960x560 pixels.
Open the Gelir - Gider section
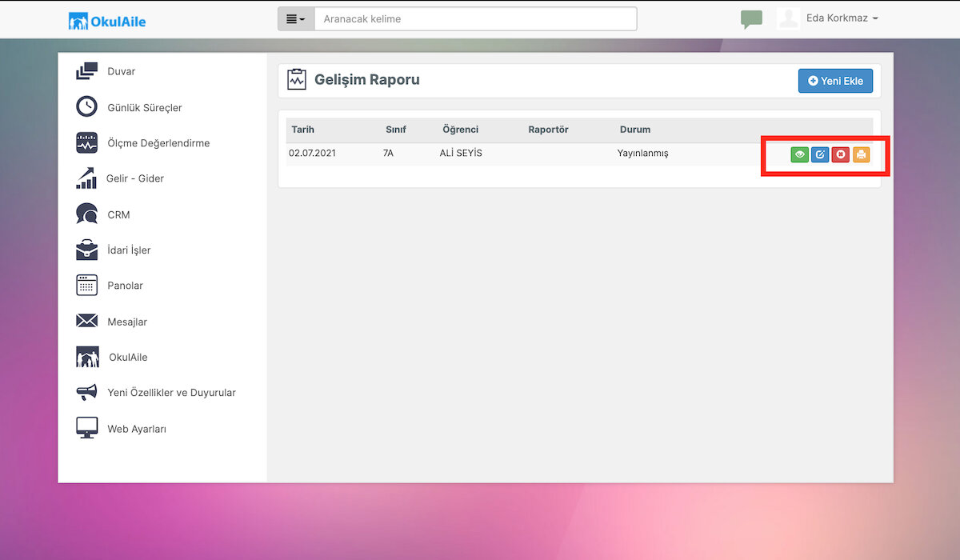click(135, 178)
